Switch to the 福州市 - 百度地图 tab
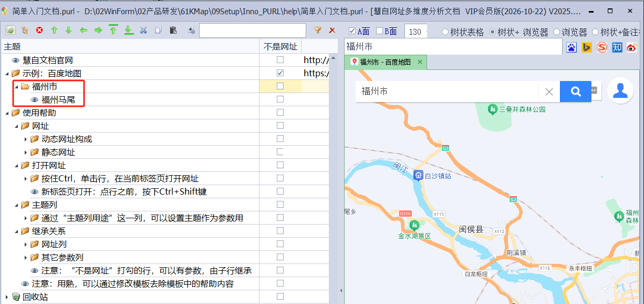The image size is (644, 304). pyautogui.click(x=385, y=62)
